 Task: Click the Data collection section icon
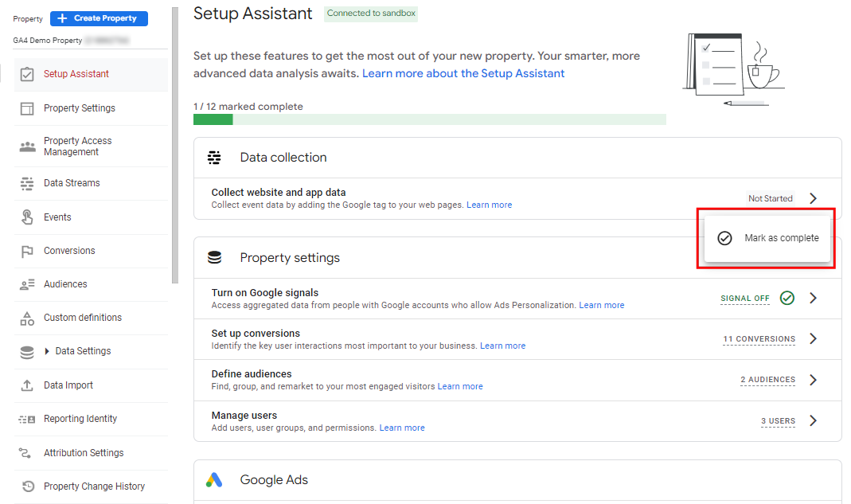click(214, 158)
